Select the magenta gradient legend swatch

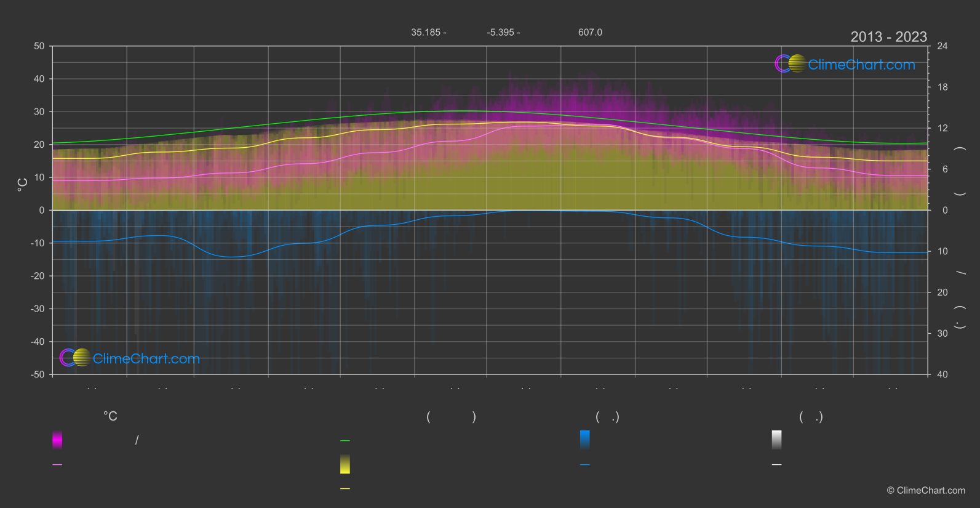(57, 440)
